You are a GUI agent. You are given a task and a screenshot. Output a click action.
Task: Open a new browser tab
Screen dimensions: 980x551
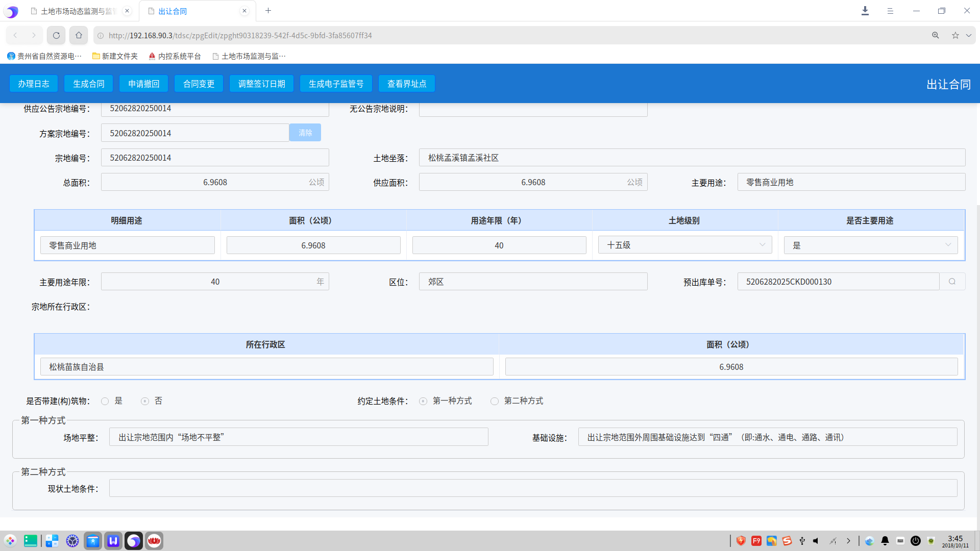268,11
